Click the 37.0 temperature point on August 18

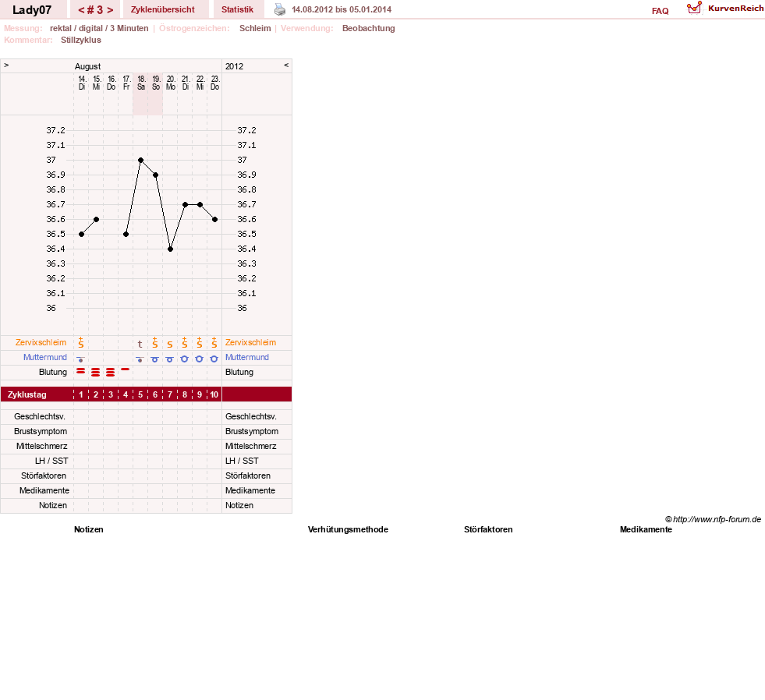(140, 160)
